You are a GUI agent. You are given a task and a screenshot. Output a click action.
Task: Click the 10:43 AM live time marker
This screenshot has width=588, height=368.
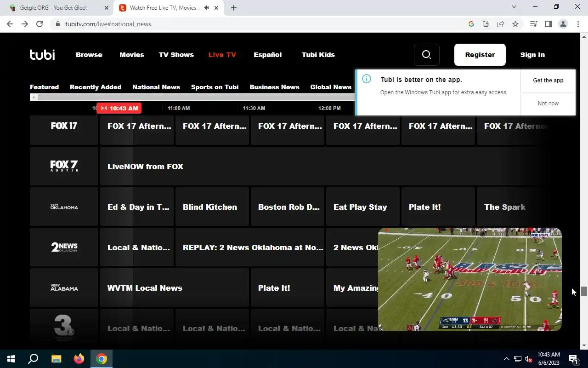click(x=119, y=108)
